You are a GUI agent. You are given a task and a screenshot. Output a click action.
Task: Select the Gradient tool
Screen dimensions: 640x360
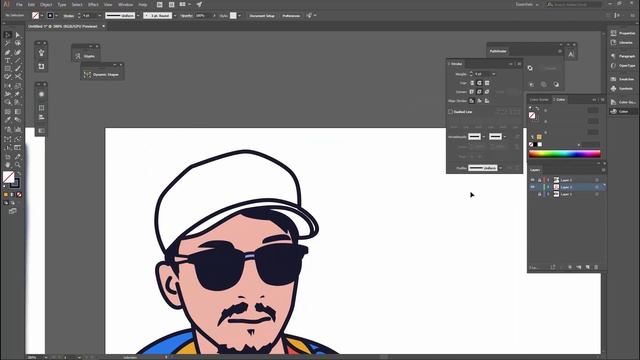click(18, 111)
